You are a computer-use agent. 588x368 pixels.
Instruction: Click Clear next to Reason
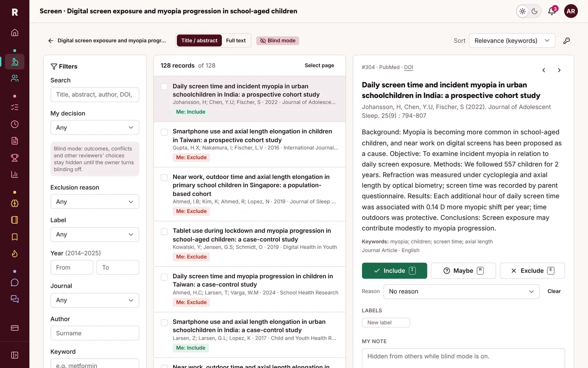[554, 291]
